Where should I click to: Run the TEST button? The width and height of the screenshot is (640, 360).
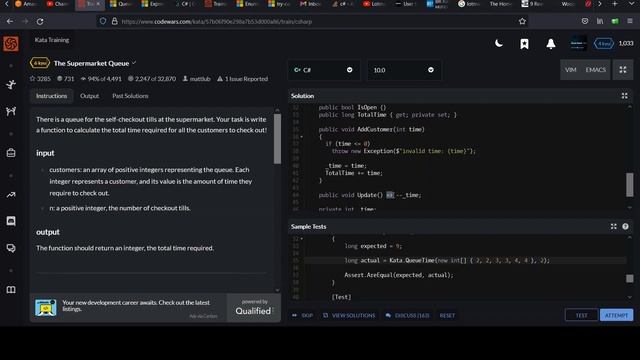point(581,315)
